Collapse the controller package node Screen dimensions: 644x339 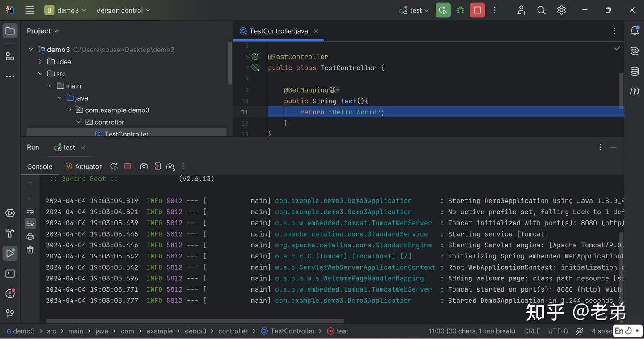[79, 122]
